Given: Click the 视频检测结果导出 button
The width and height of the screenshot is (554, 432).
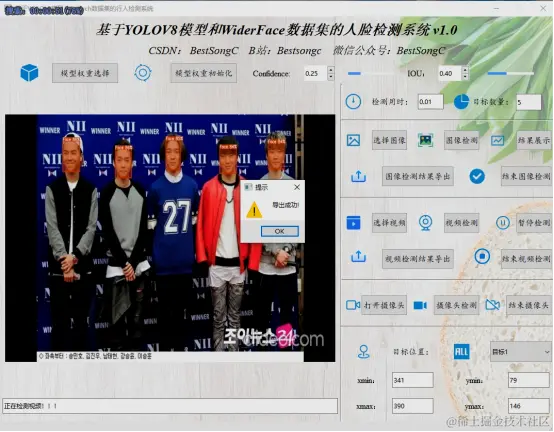Looking at the screenshot, I should pos(418,259).
